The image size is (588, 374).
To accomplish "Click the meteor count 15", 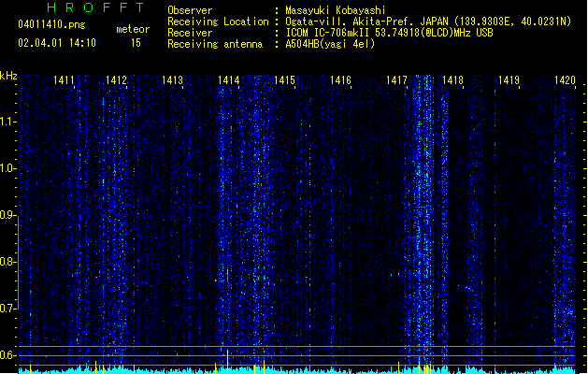I will click(x=136, y=43).
